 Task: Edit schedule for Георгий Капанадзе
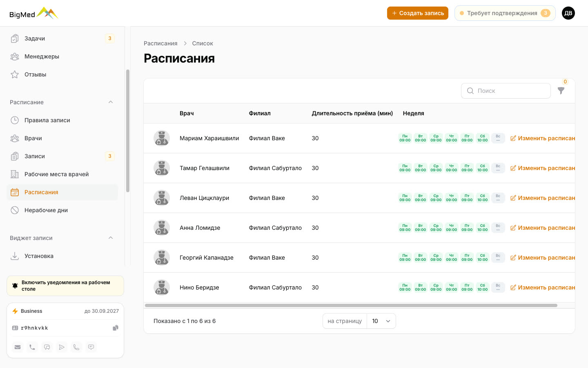(543, 258)
